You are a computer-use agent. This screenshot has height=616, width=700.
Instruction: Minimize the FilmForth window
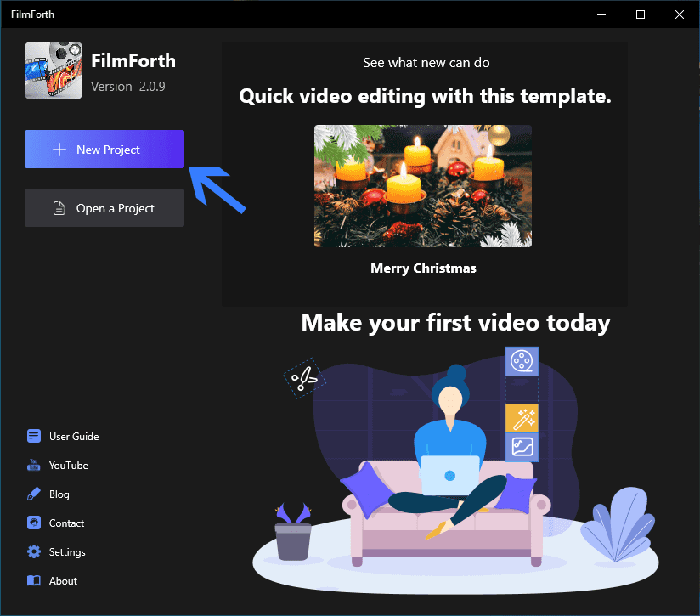pos(601,14)
